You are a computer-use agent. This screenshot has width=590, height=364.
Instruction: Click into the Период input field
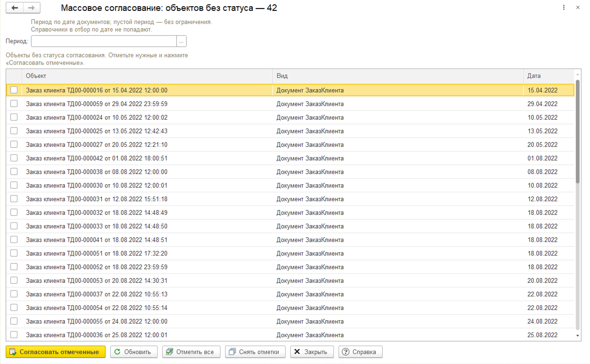pos(104,41)
